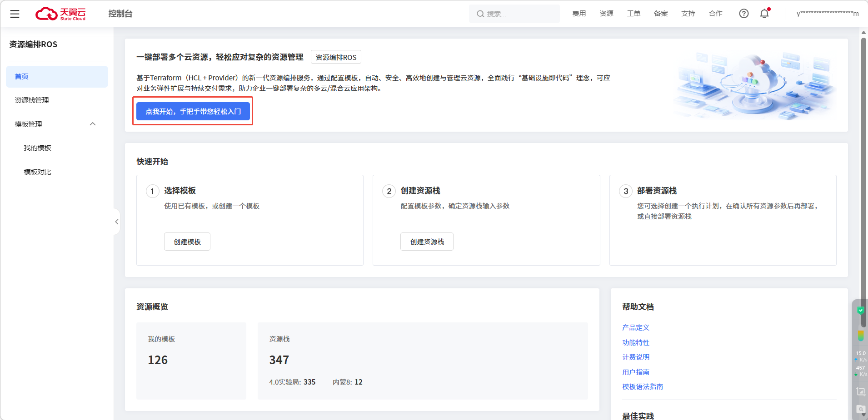Click the 创建模板 button
The width and height of the screenshot is (868, 420).
(187, 242)
